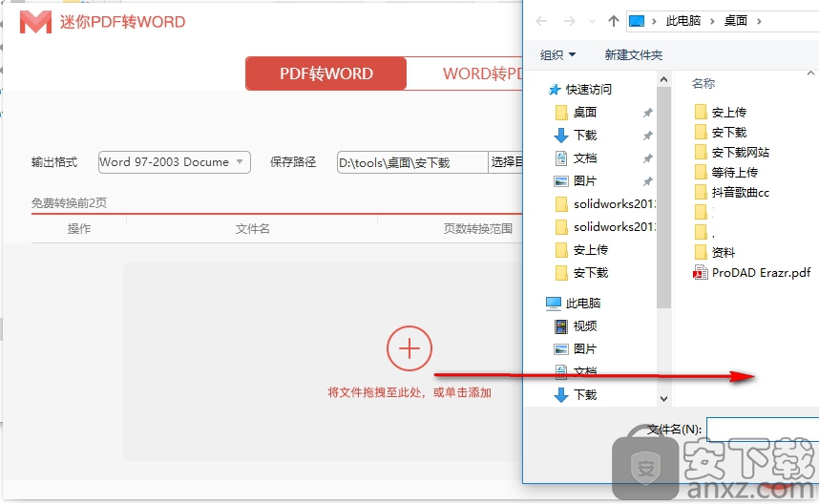
Task: Switch to the PDF转WORD tab
Action: 325,73
